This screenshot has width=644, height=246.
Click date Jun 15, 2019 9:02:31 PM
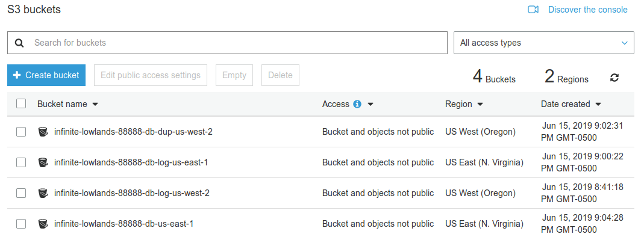coord(582,132)
